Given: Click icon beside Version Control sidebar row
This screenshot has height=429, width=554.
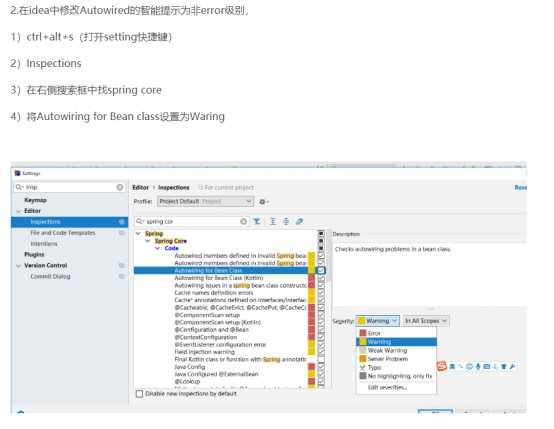Looking at the screenshot, I should pos(122,265).
